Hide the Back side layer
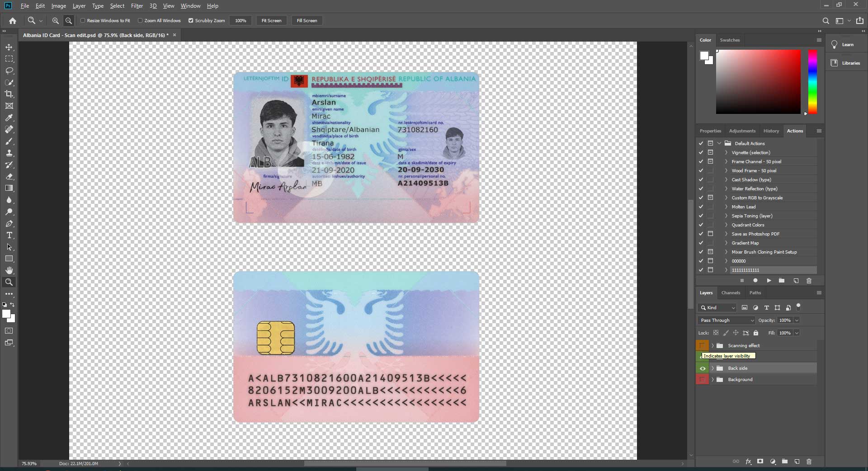This screenshot has width=868, height=471. coord(702,368)
